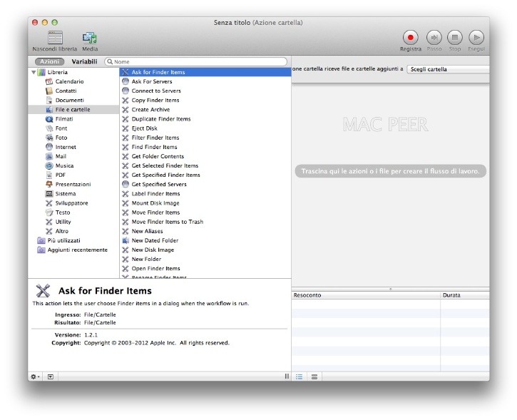517x420 pixels.
Task: Show the log list view
Action: click(299, 377)
